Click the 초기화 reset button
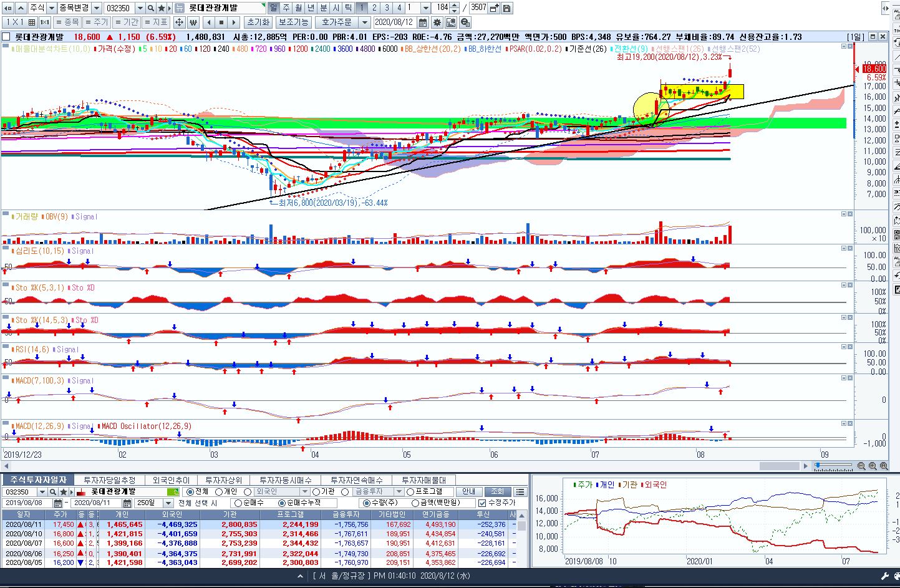Viewport: 900px width, 588px height. (x=258, y=22)
